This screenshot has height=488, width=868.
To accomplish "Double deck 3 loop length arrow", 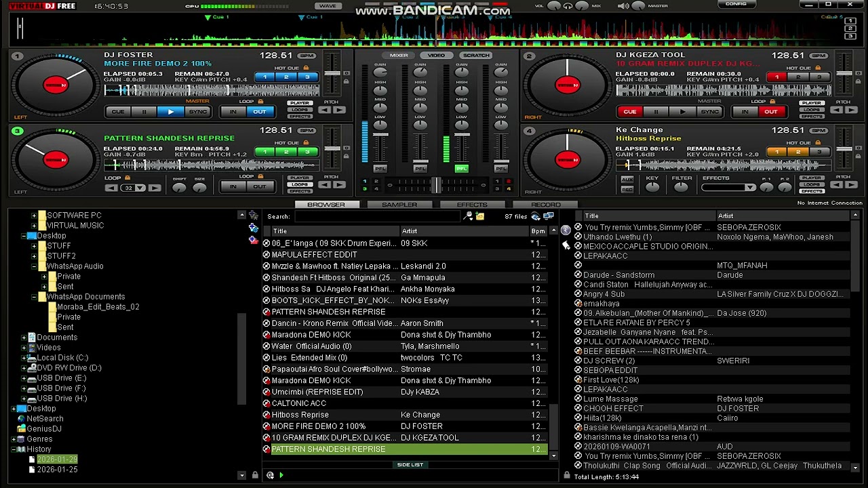I will [x=155, y=188].
